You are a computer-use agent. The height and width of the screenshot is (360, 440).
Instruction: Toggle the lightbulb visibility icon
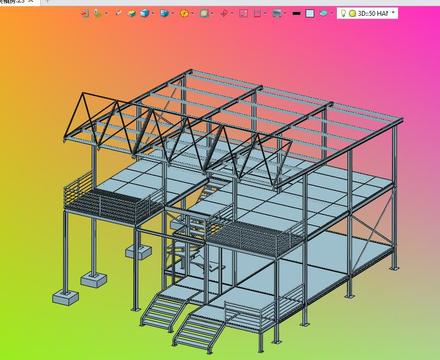click(343, 13)
